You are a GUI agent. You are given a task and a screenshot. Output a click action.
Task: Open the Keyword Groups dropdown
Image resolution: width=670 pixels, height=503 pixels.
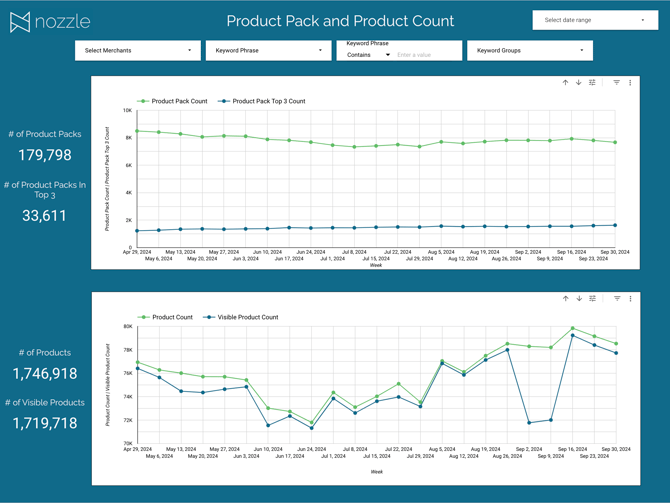tap(529, 50)
